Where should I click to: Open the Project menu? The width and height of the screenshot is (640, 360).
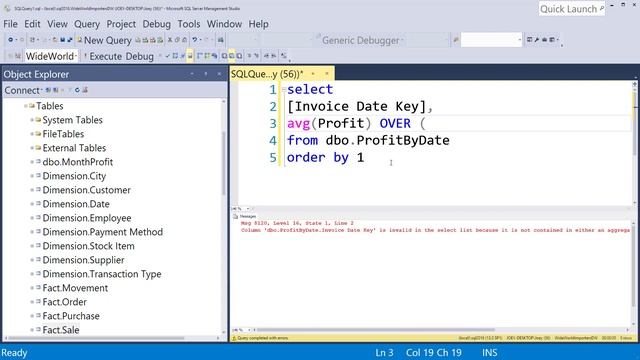121,24
